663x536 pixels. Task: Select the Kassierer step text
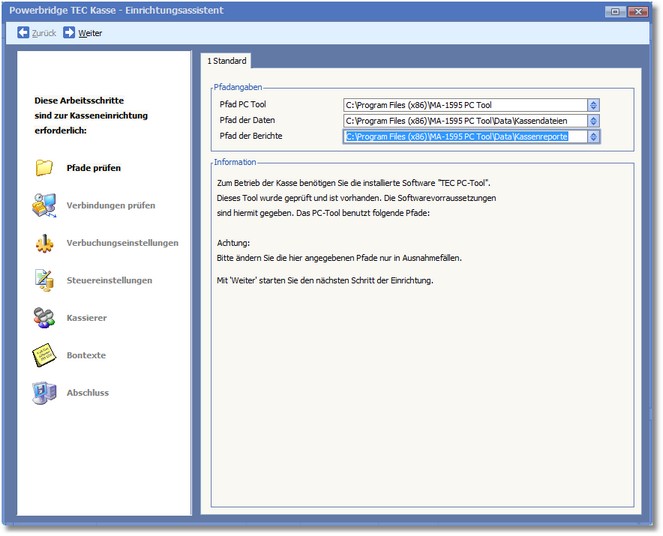click(x=87, y=318)
